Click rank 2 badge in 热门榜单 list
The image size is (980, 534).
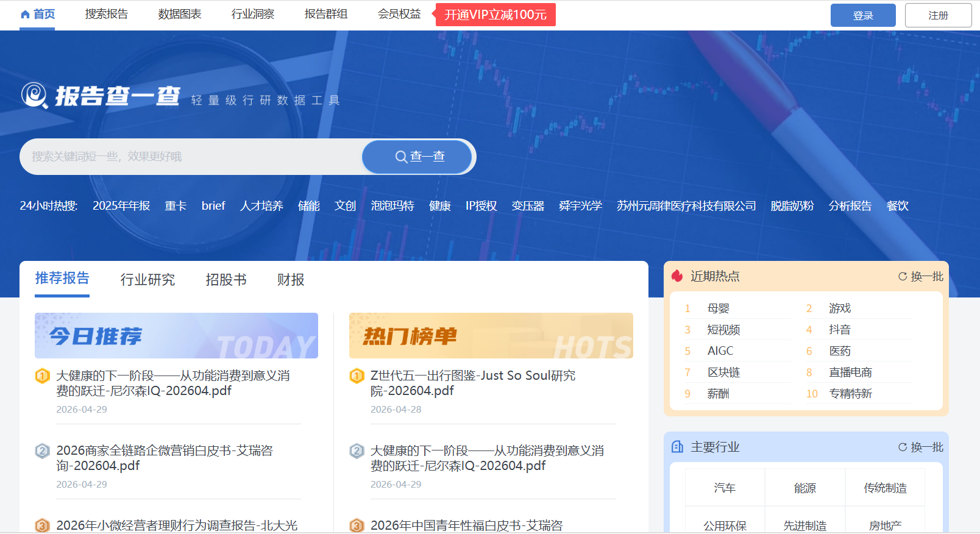(357, 451)
